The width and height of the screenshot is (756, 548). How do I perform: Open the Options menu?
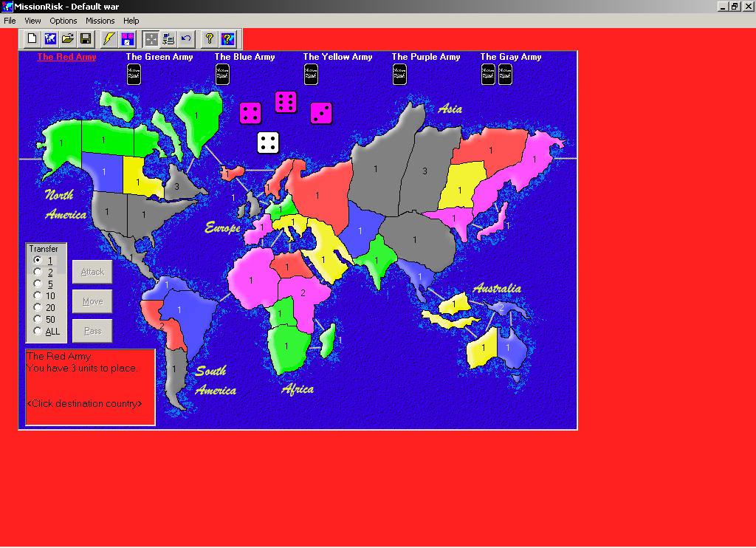pyautogui.click(x=63, y=21)
